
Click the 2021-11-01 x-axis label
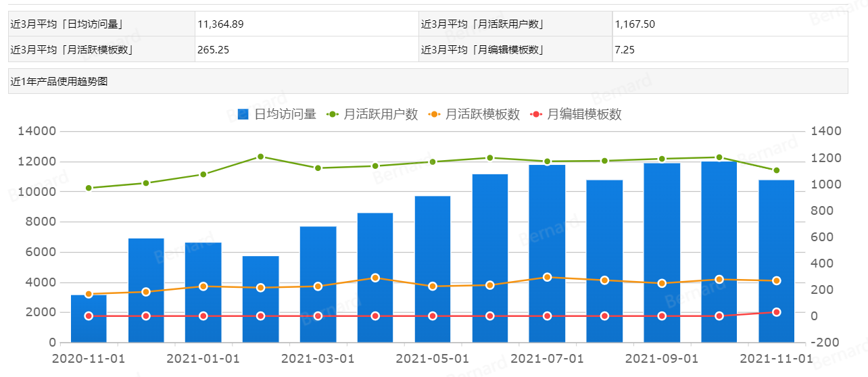776,357
